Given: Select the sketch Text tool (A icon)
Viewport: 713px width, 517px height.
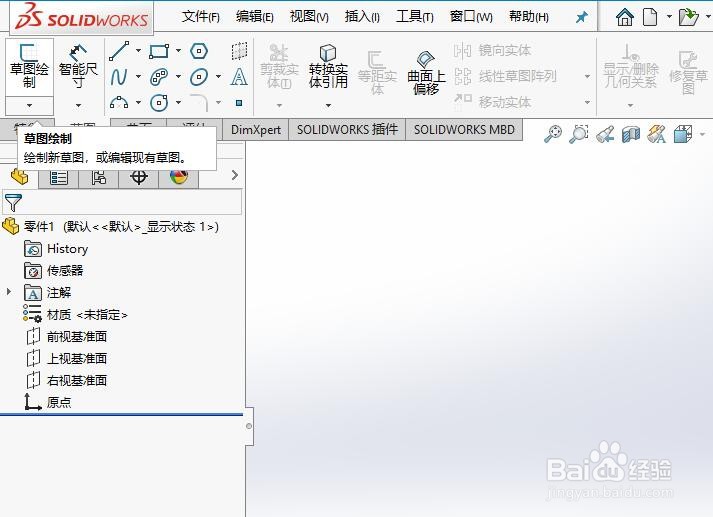Looking at the screenshot, I should tap(239, 77).
